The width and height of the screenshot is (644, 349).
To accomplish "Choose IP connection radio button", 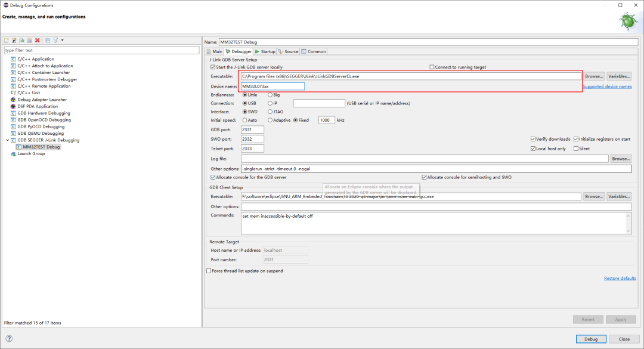I will tap(270, 104).
